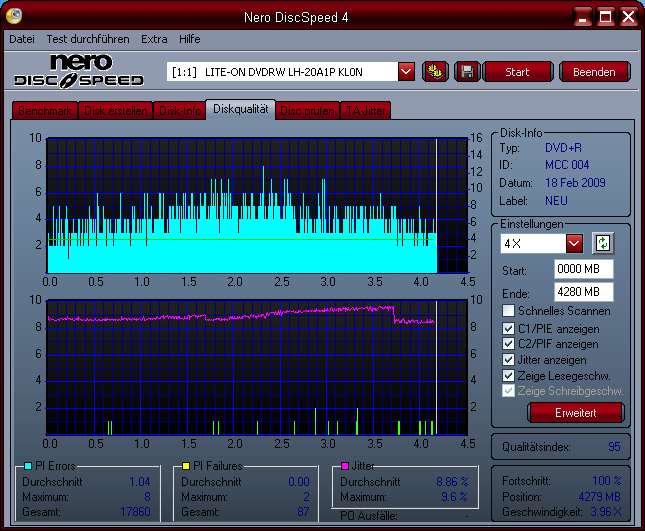Uncheck C2/PIF anzeigen
The height and width of the screenshot is (531, 645).
coord(508,344)
